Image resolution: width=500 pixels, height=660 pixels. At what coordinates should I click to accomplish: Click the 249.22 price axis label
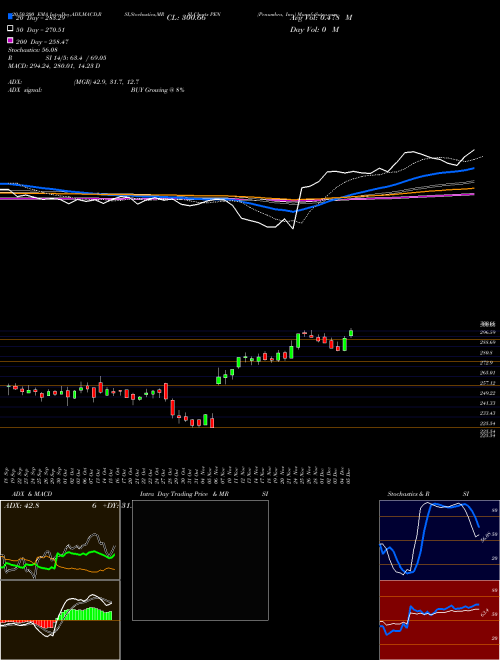tap(488, 393)
